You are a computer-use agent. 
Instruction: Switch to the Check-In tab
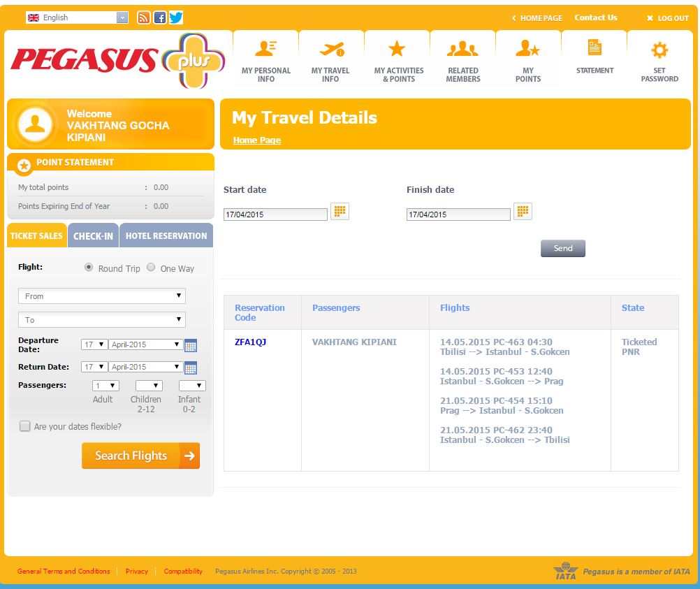click(94, 235)
